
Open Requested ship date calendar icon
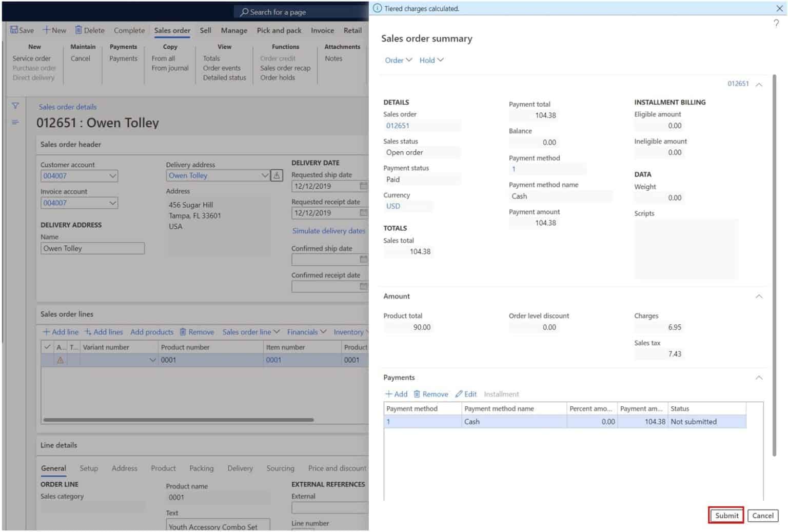[364, 186]
